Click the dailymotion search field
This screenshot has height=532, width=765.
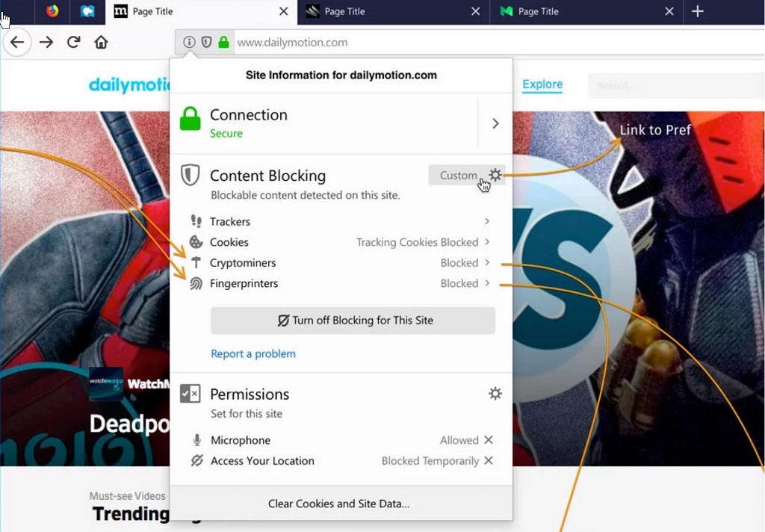click(x=676, y=86)
